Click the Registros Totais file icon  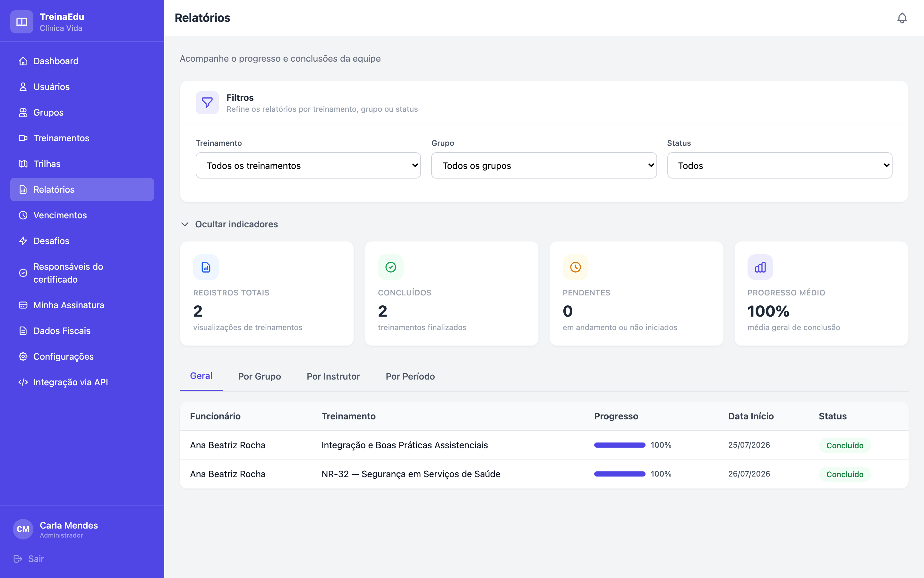pyautogui.click(x=206, y=267)
